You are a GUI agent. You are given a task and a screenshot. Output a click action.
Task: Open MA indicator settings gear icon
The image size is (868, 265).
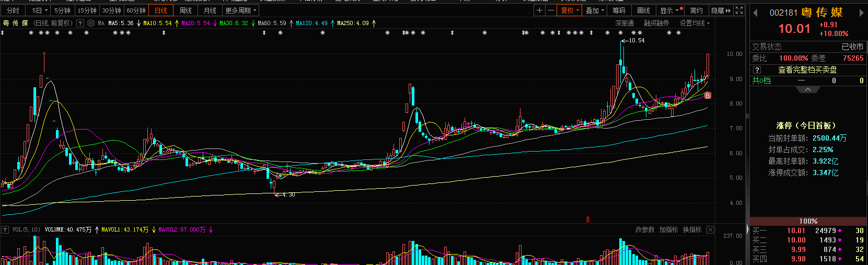pyautogui.click(x=91, y=23)
